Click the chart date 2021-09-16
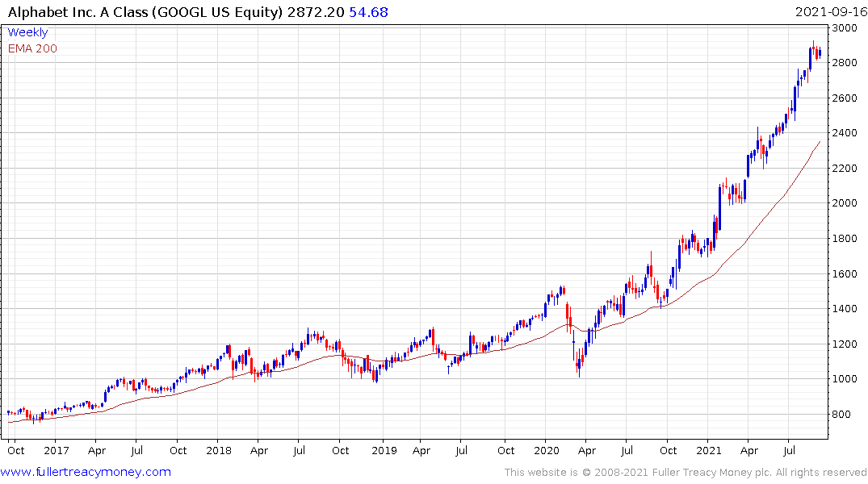The image size is (868, 484). [831, 12]
